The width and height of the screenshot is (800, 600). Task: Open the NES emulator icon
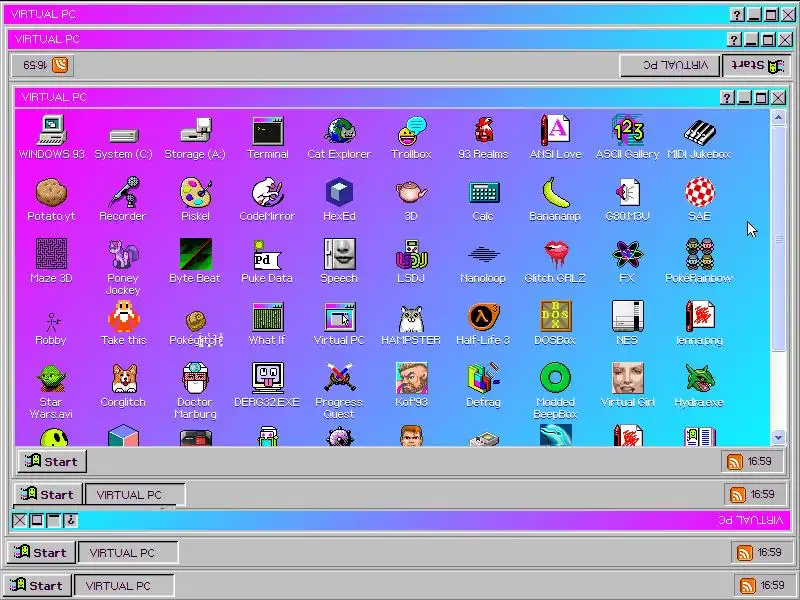coord(628,316)
